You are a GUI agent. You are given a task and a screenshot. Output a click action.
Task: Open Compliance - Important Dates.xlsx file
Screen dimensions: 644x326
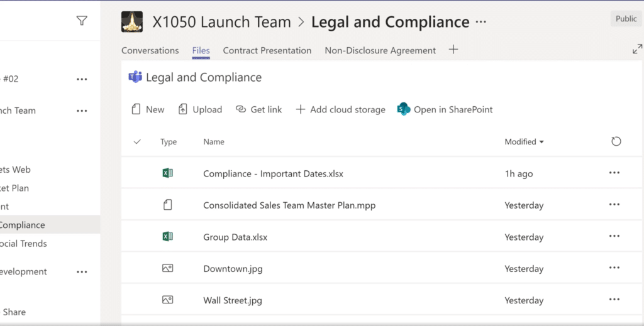(x=273, y=173)
